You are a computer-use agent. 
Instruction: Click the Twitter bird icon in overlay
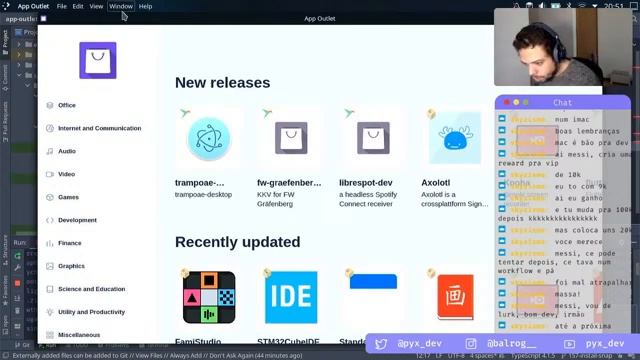point(381,344)
